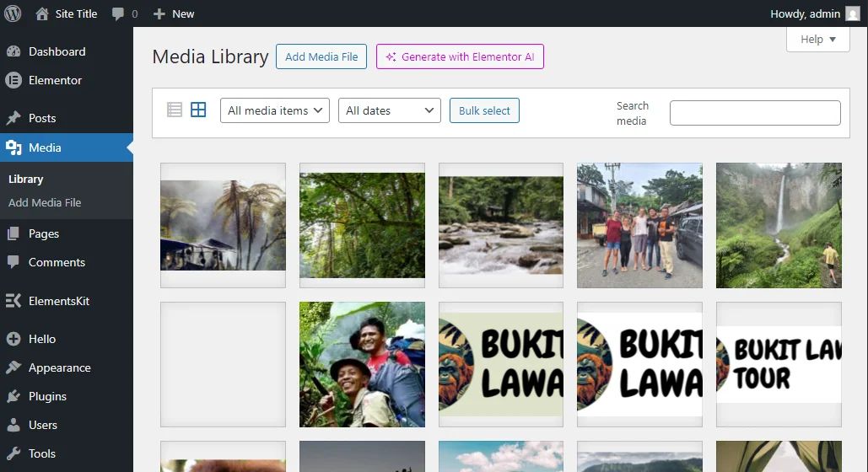Select the Bukit Lawang Tour logo thumbnail
The height and width of the screenshot is (472, 868).
click(779, 364)
